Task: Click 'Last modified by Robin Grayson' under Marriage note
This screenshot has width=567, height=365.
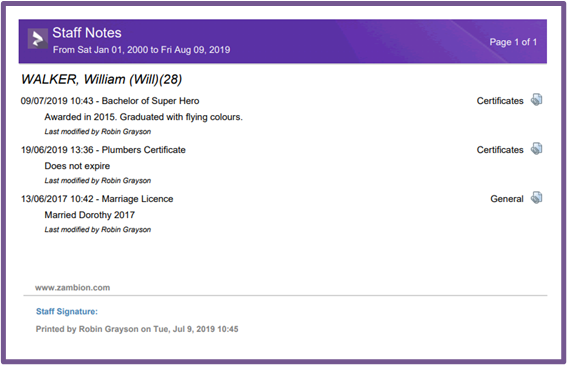Action: point(98,230)
